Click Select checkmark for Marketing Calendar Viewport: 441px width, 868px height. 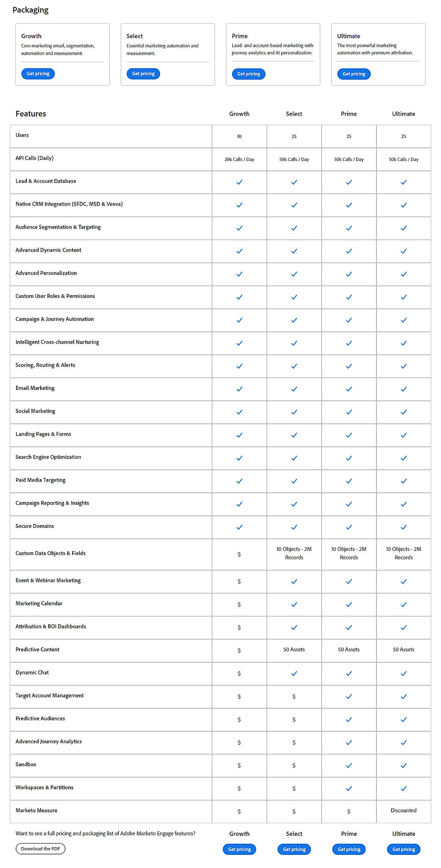(294, 604)
